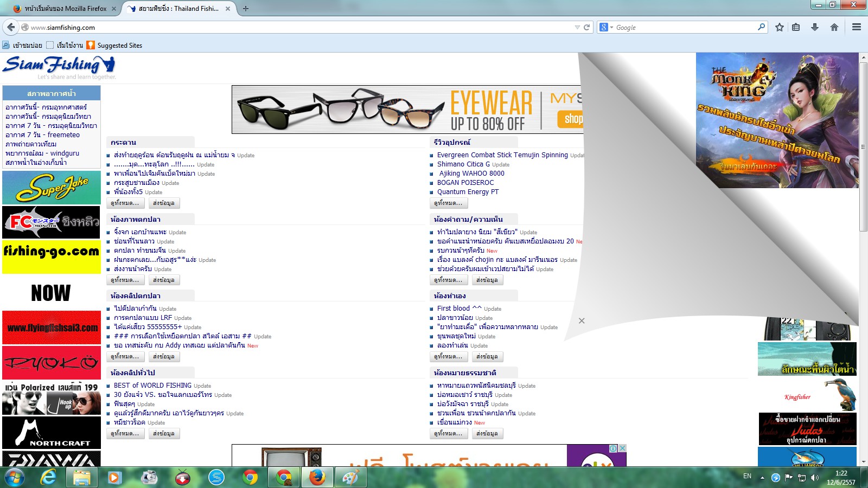Close the Thailand Fishing tab

[228, 9]
